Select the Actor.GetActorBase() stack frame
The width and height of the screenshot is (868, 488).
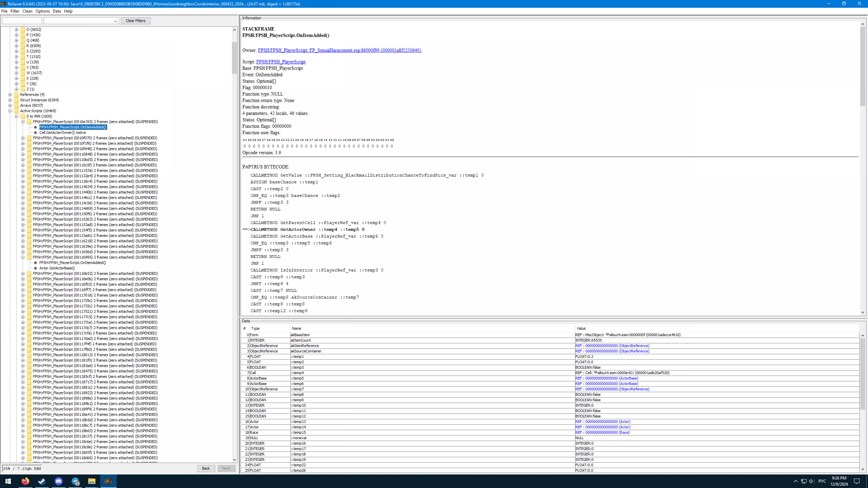[57, 268]
